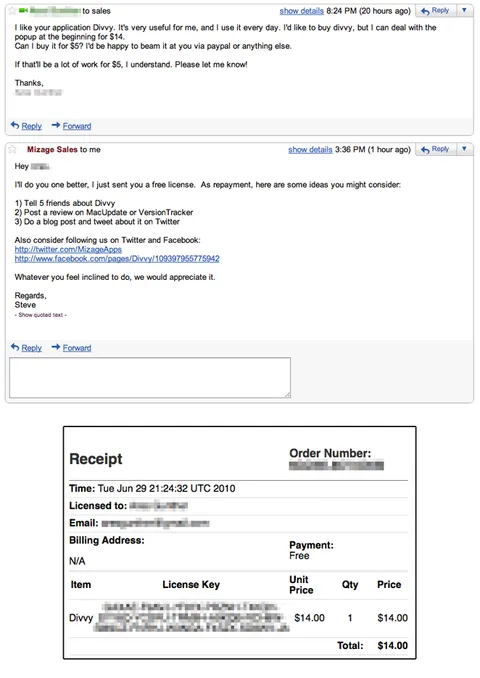The width and height of the screenshot is (480, 678).
Task: Click forward arrow icon below Steve's message
Action: click(56, 347)
